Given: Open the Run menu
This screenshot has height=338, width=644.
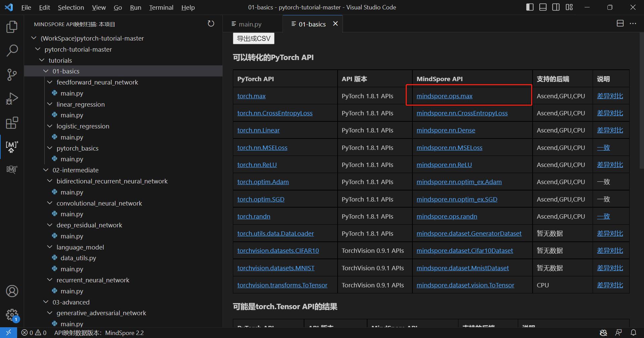Looking at the screenshot, I should point(136,7).
